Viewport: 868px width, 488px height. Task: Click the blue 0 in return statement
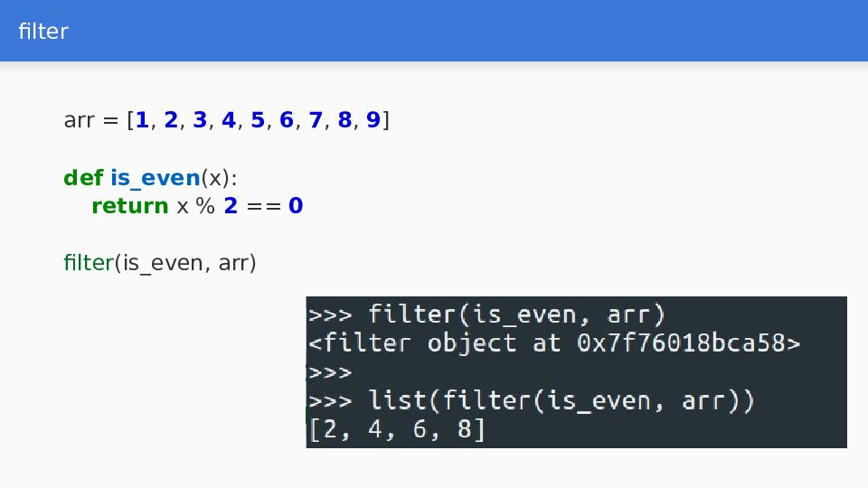pos(296,206)
